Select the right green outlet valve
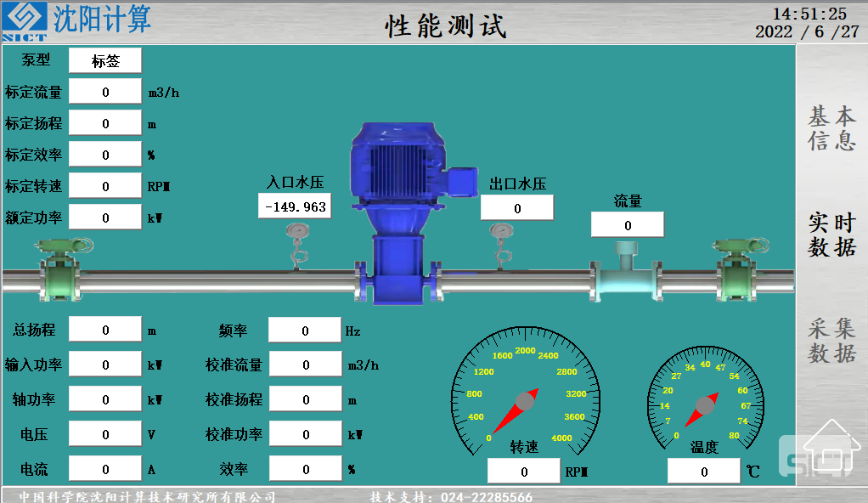Image resolution: width=868 pixels, height=503 pixels. 737,267
